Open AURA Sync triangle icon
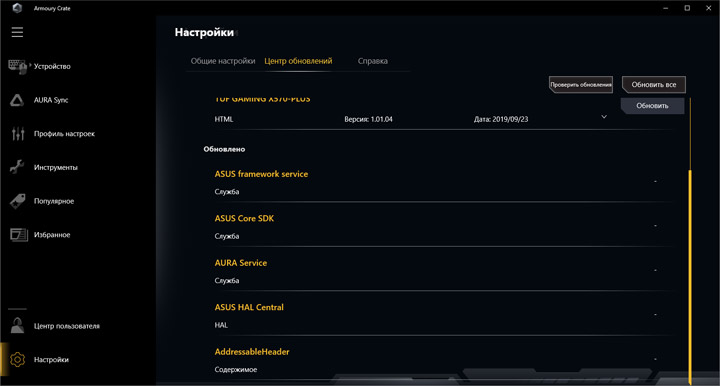Screen dimensions: 720x386 (x=17, y=100)
